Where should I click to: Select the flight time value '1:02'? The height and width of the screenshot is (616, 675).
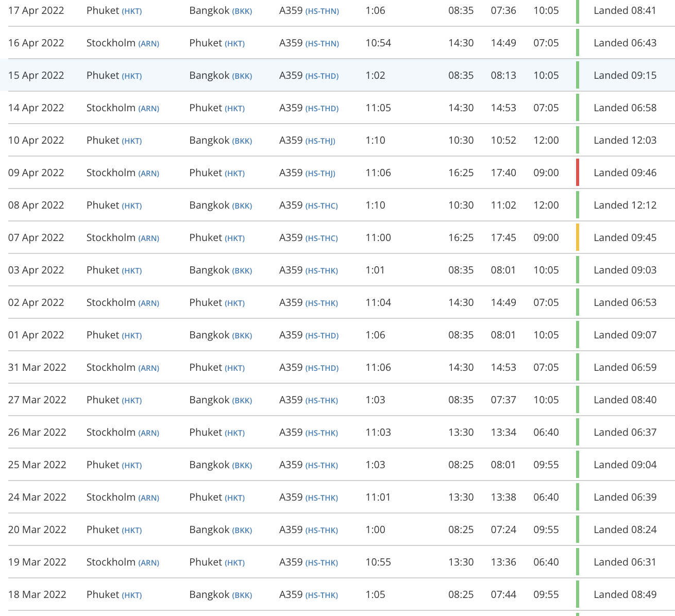[x=375, y=75]
